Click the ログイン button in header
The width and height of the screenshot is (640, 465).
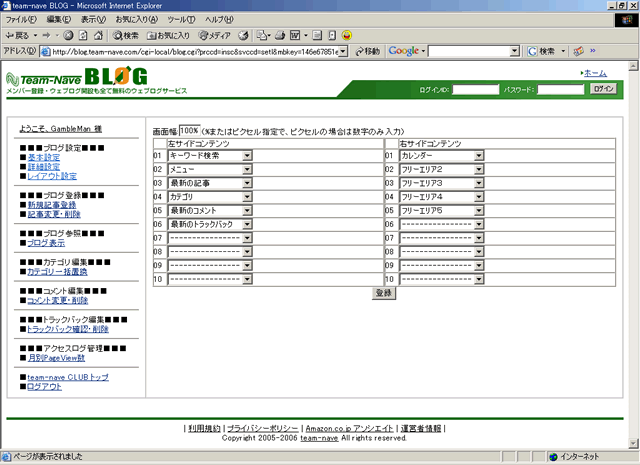tap(603, 89)
